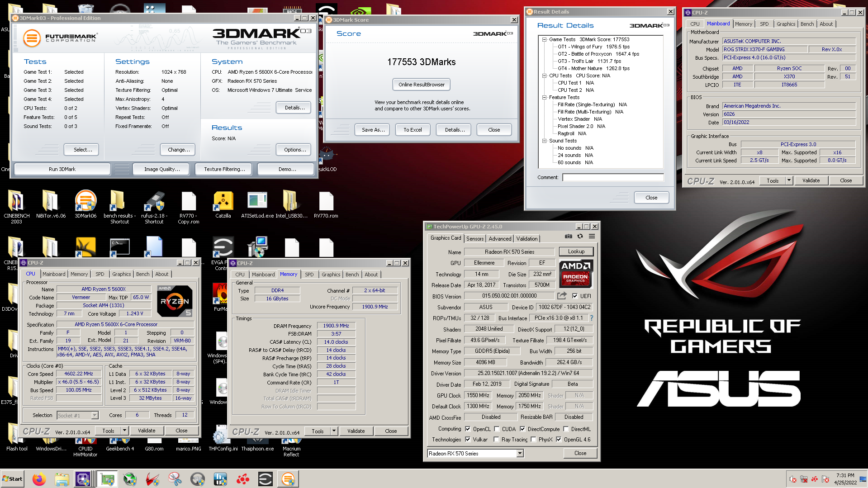Open Firefox from the taskbar
The image size is (868, 488).
(39, 479)
